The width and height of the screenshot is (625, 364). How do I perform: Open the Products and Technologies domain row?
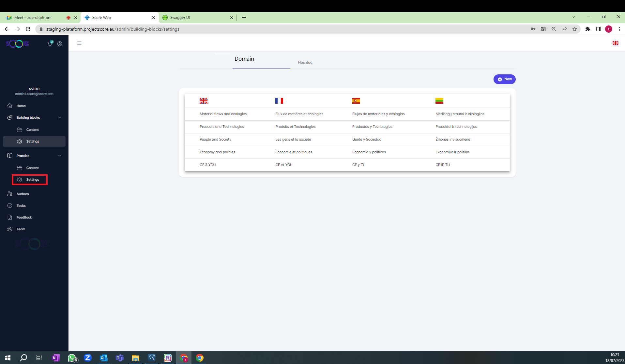[221, 127]
